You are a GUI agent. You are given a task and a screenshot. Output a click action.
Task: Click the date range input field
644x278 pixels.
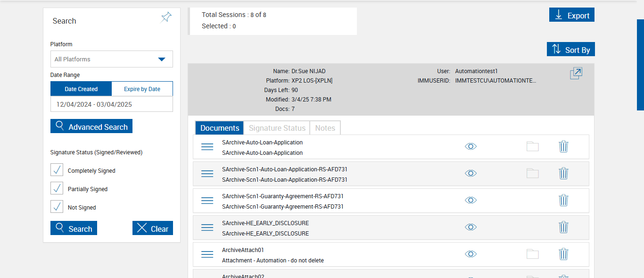coord(112,104)
